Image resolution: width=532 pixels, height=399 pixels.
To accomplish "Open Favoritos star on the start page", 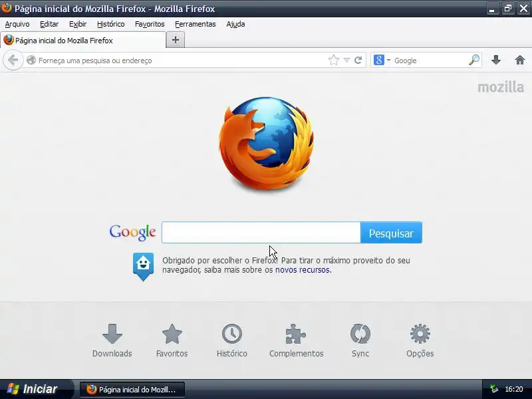I will [x=172, y=340].
